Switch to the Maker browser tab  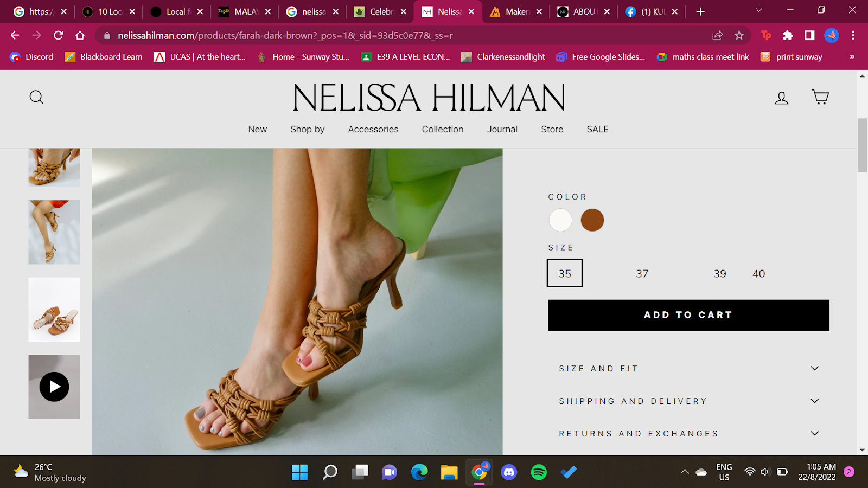click(x=515, y=11)
